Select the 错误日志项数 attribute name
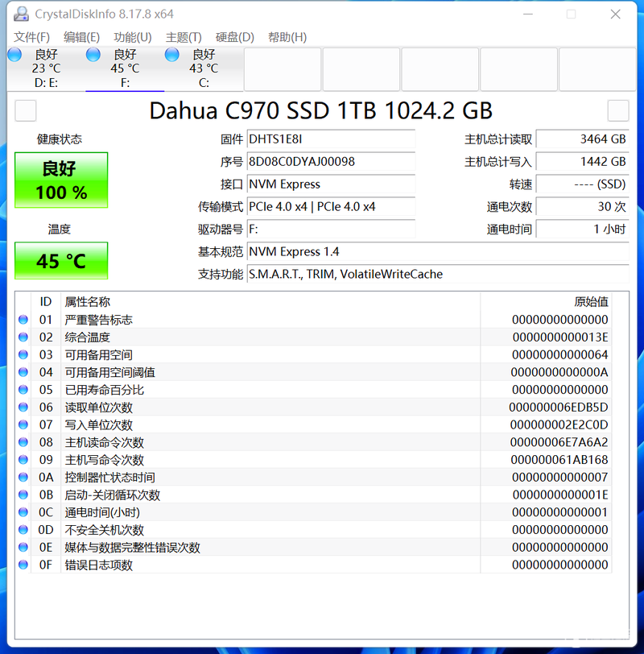This screenshot has height=654, width=644. point(98,565)
